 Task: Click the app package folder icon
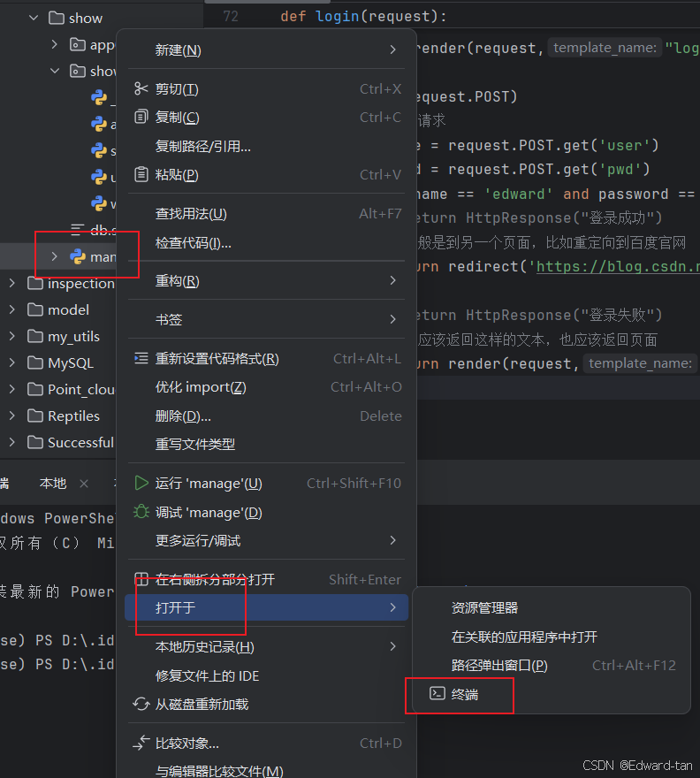click(x=77, y=45)
